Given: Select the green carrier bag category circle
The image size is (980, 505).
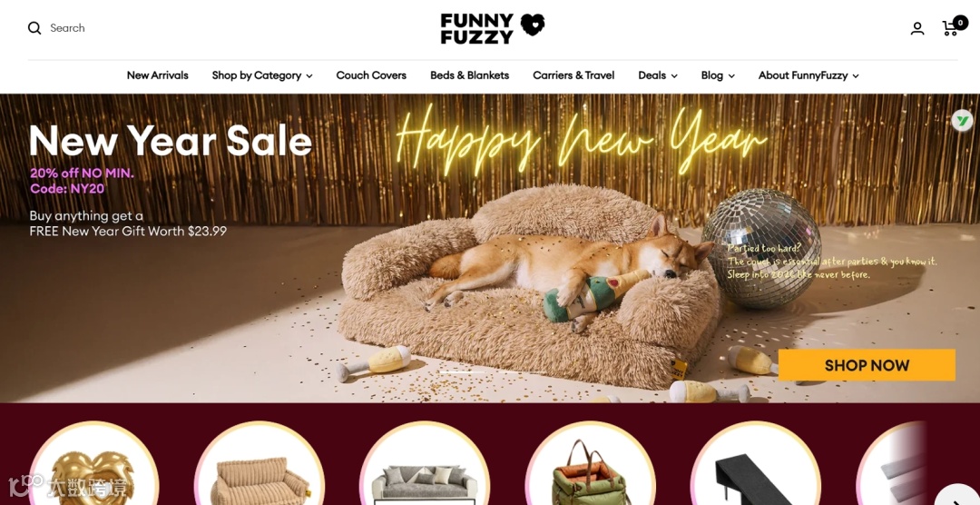Looking at the screenshot, I should pyautogui.click(x=590, y=464).
